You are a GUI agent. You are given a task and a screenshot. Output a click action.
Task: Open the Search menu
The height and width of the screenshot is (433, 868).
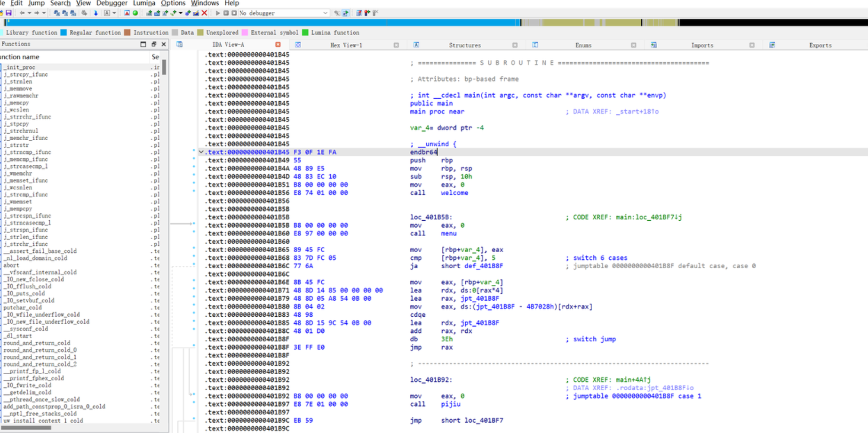[60, 3]
